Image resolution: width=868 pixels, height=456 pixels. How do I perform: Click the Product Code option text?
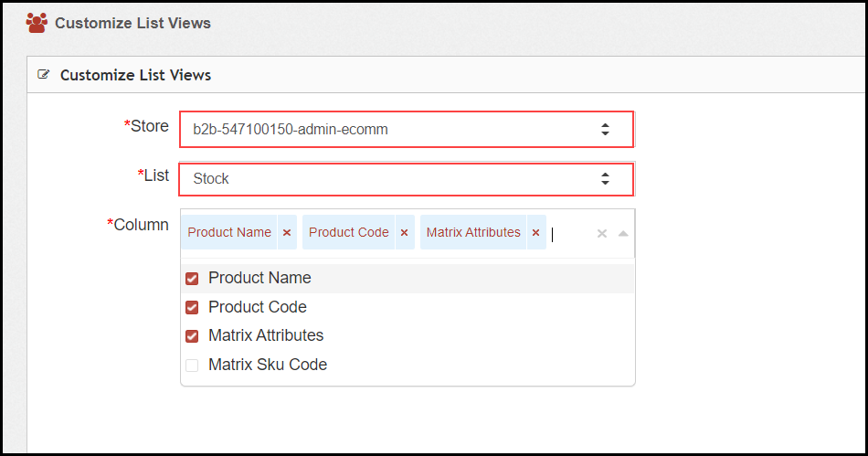[258, 307]
